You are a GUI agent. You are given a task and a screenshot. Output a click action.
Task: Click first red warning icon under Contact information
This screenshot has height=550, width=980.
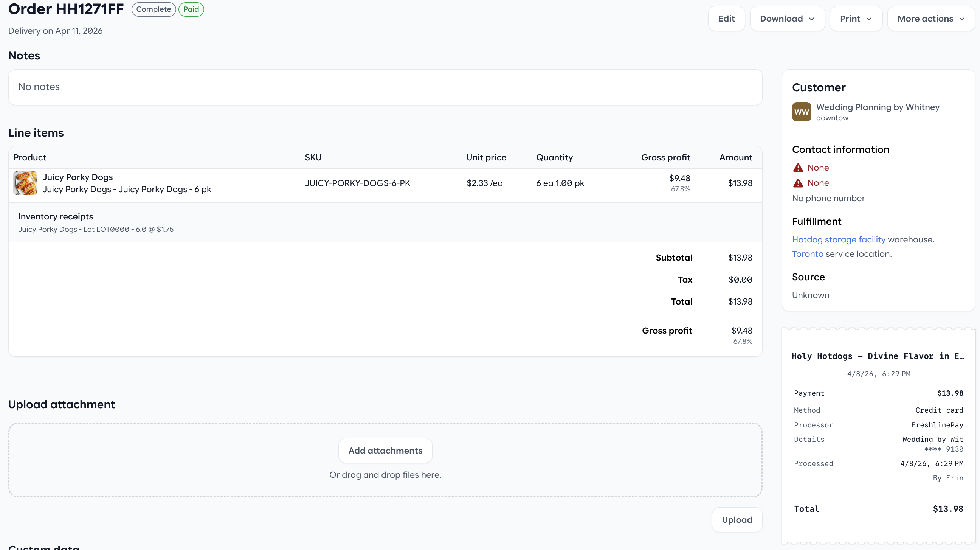798,168
